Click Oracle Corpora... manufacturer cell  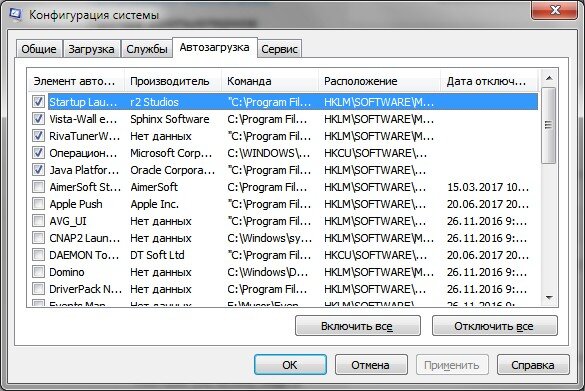coord(173,170)
